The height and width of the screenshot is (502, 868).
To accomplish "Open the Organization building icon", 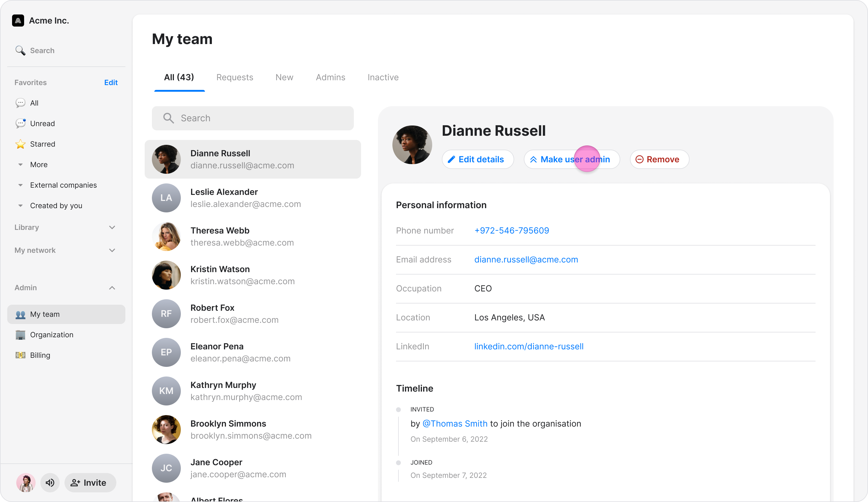I will click(x=20, y=335).
